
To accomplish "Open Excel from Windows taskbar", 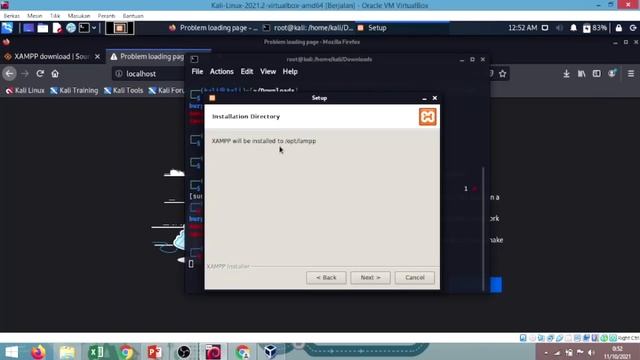I will click(x=96, y=352).
